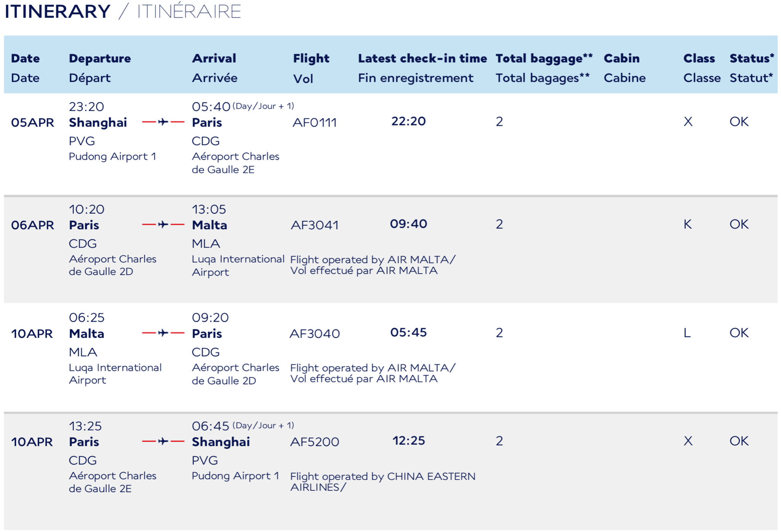
Task: Select the 22:20 check-in time
Action: pos(408,121)
